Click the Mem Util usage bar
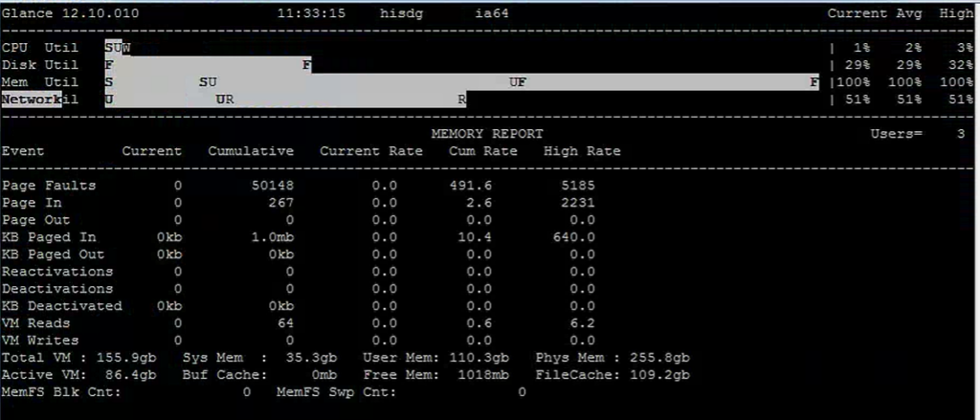Image resolution: width=980 pixels, height=420 pixels. pyautogui.click(x=462, y=82)
